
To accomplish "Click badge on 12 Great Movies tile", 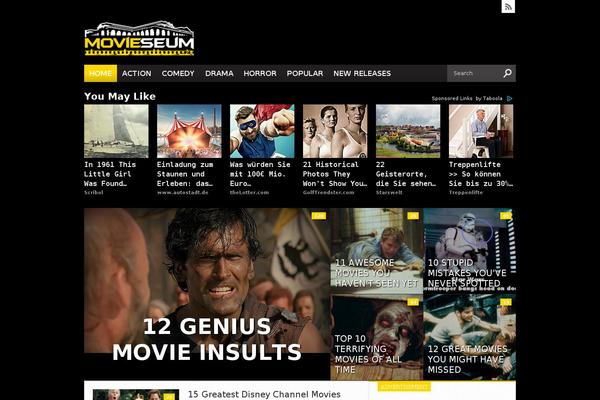I will tap(506, 302).
